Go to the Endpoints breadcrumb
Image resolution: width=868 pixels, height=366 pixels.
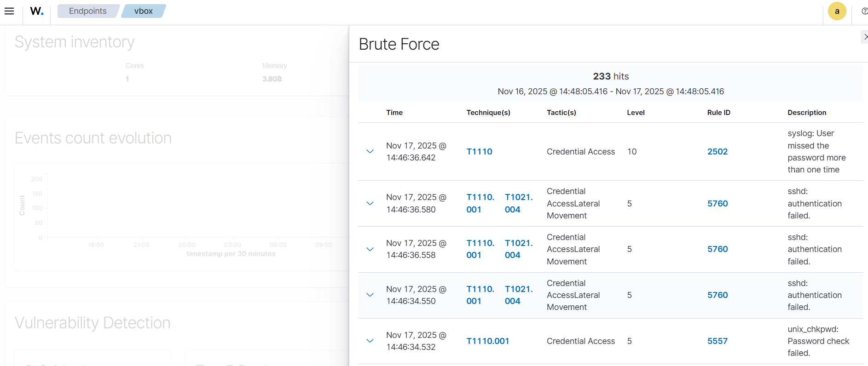coord(87,11)
